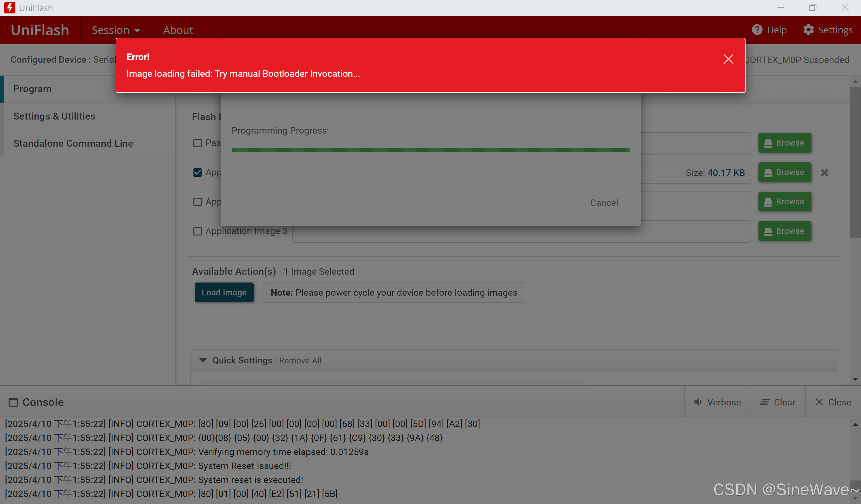Cancel the programming progress dialog
This screenshot has height=504, width=861.
[x=604, y=203]
